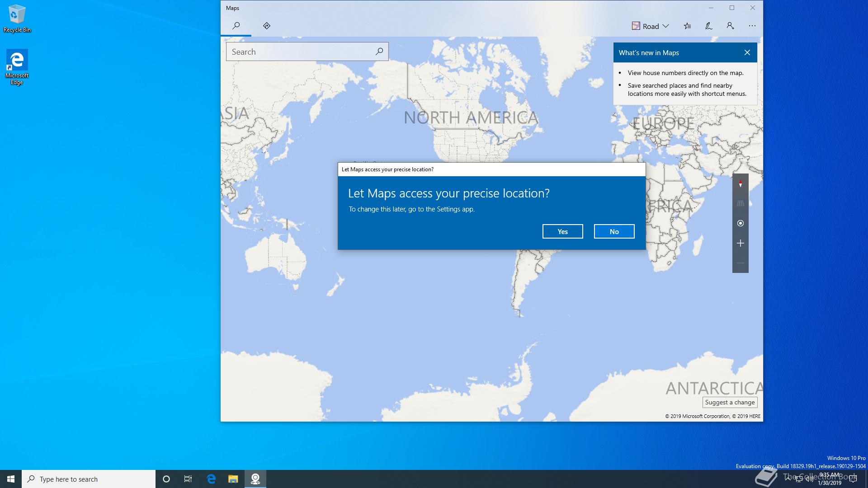
Task: Minimize the Maps window
Action: (711, 8)
